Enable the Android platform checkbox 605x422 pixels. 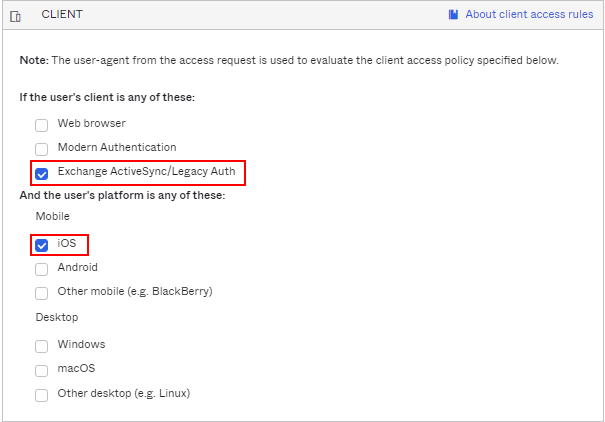coord(42,269)
